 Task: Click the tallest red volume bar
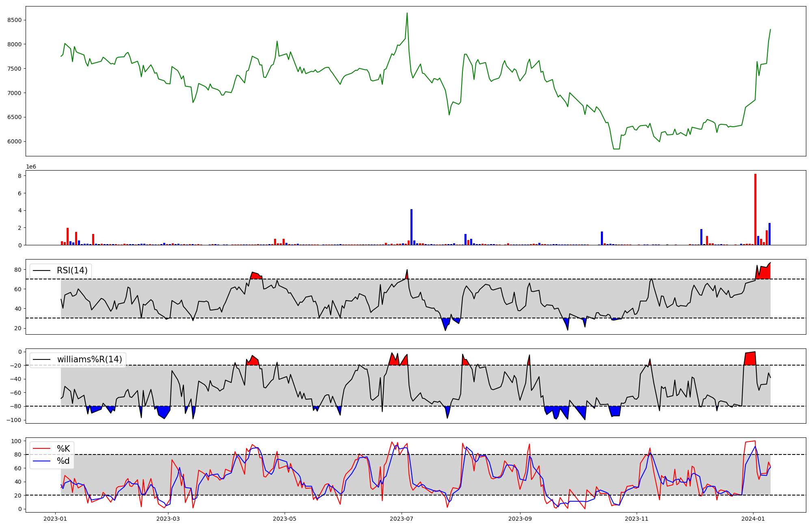pyautogui.click(x=755, y=210)
